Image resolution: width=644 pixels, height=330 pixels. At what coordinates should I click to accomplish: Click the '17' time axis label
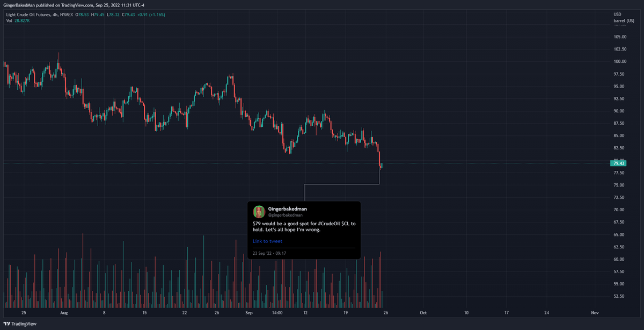coord(507,312)
